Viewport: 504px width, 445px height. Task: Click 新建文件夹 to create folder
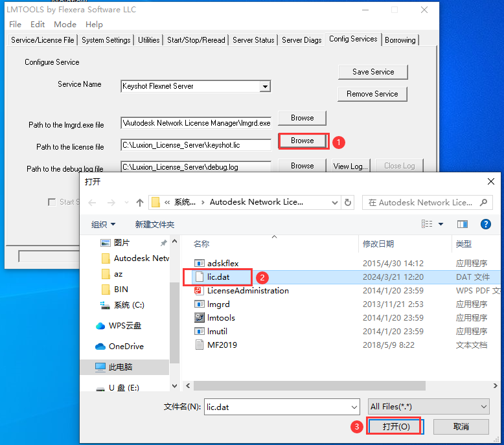pos(155,224)
